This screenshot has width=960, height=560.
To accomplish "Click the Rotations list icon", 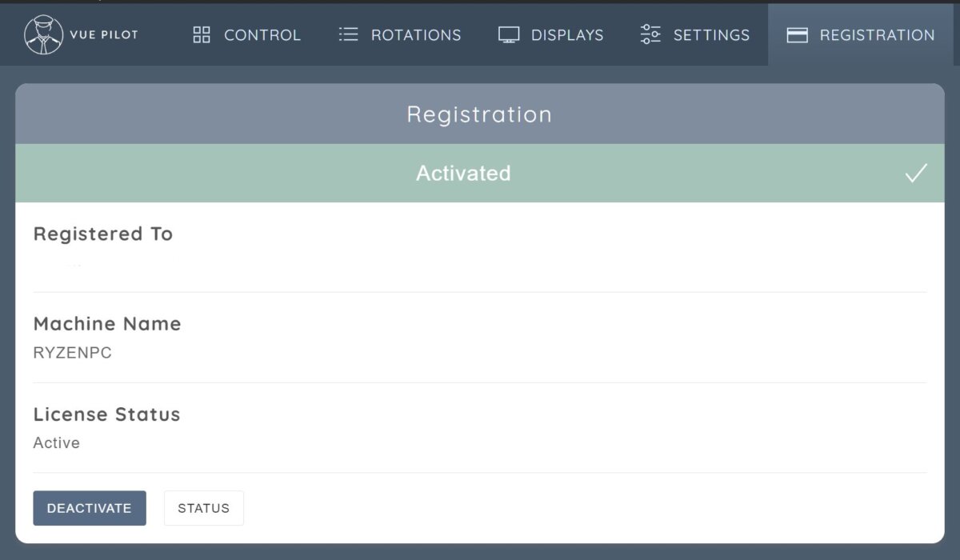I will [348, 34].
